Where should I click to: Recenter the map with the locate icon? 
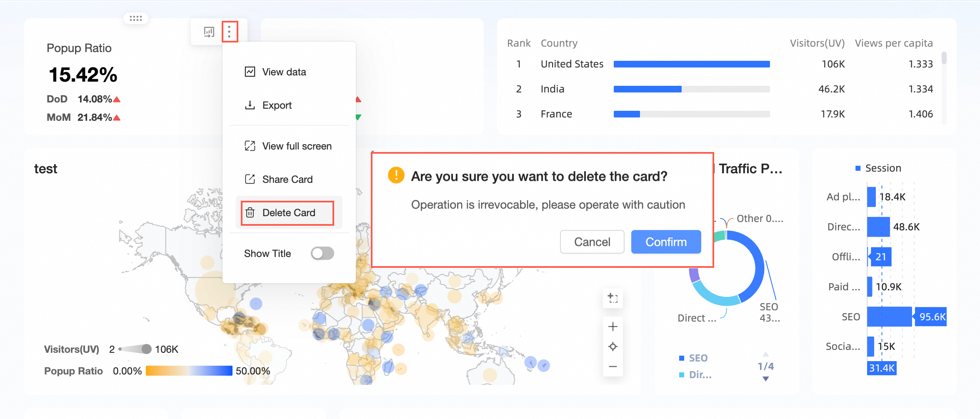[x=612, y=347]
